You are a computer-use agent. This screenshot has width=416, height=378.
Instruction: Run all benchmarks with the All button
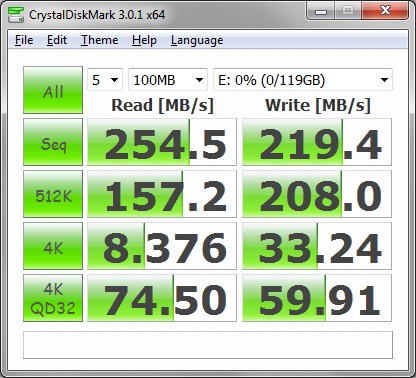(x=53, y=90)
